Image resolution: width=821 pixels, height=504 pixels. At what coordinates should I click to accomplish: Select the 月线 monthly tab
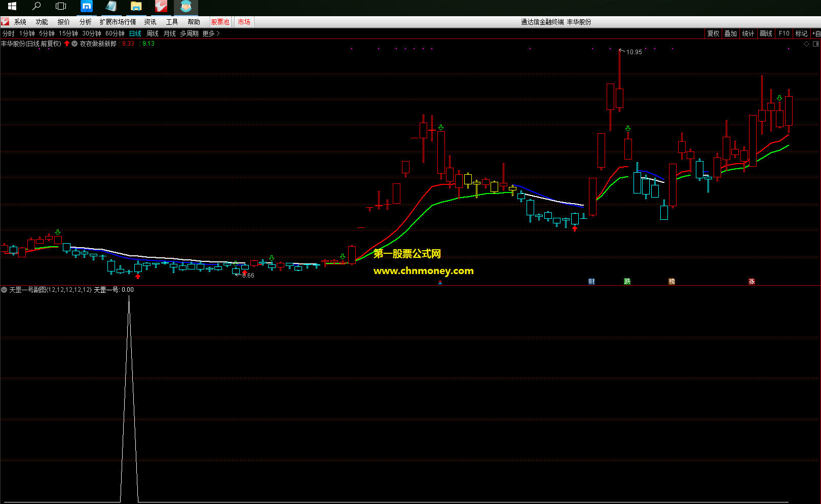point(170,33)
